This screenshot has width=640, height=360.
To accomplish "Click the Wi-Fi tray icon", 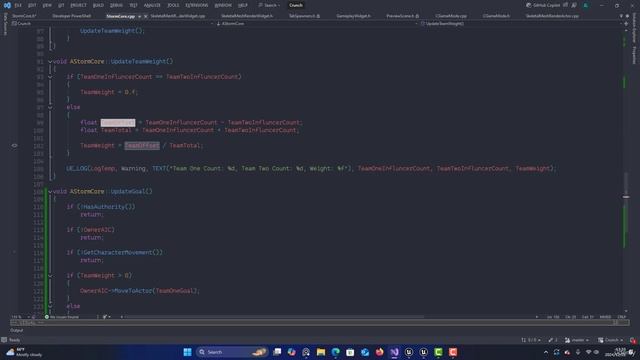I will pyautogui.click(x=588, y=352).
